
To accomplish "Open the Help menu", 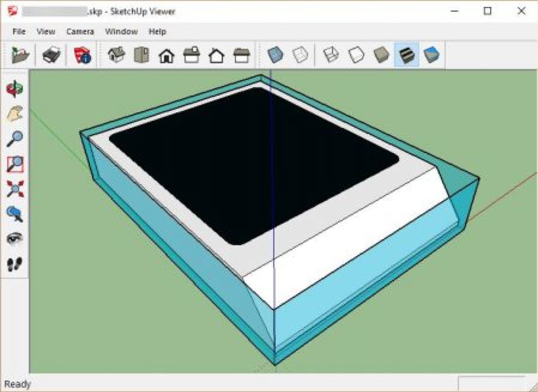I will 157,32.
